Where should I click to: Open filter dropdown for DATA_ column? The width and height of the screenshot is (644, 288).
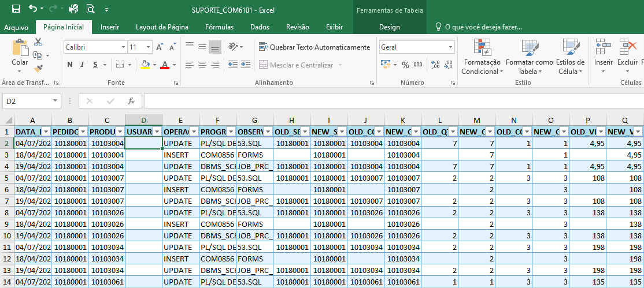46,132
